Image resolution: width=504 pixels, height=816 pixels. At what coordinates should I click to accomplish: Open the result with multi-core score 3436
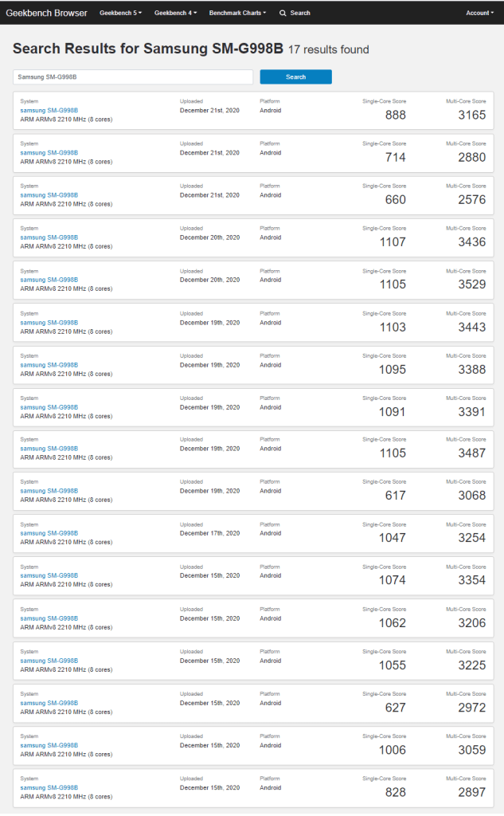coord(49,237)
